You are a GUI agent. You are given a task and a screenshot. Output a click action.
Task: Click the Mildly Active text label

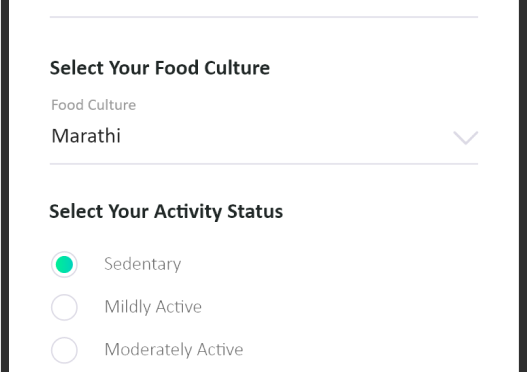pyautogui.click(x=153, y=307)
